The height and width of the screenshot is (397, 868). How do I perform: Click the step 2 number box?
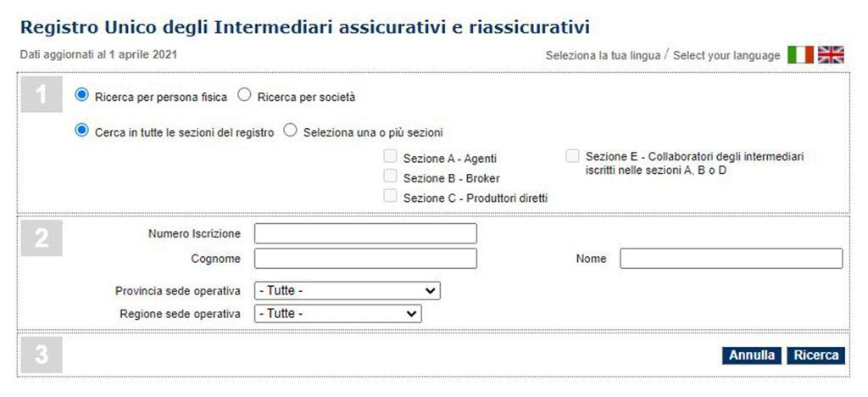tap(42, 238)
